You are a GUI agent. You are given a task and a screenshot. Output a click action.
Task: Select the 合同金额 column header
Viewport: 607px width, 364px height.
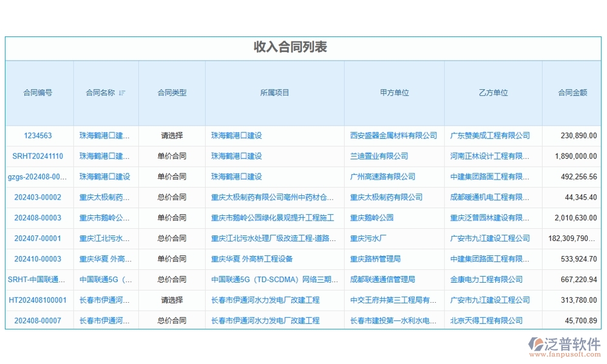(571, 92)
